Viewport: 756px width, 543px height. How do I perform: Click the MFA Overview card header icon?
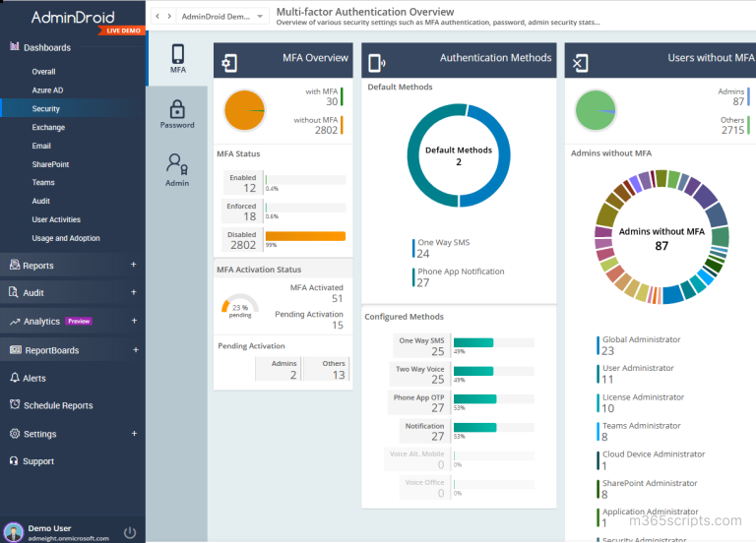click(229, 63)
